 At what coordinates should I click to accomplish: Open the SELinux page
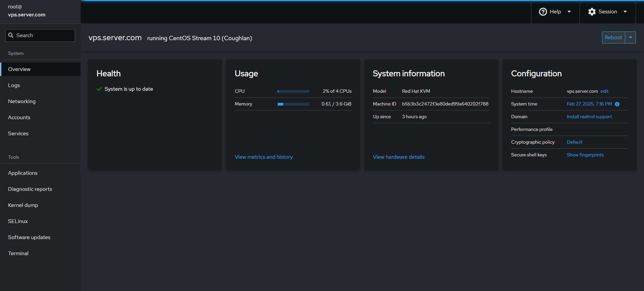pos(40,221)
